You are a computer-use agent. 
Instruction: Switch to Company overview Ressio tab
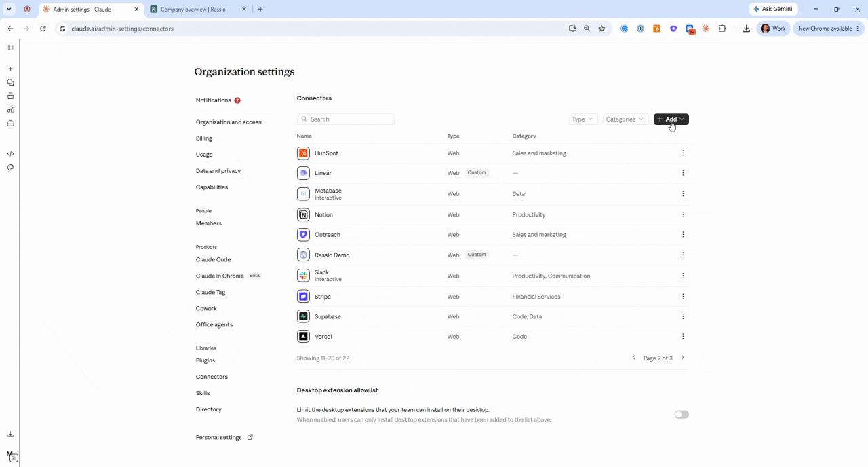click(x=197, y=10)
